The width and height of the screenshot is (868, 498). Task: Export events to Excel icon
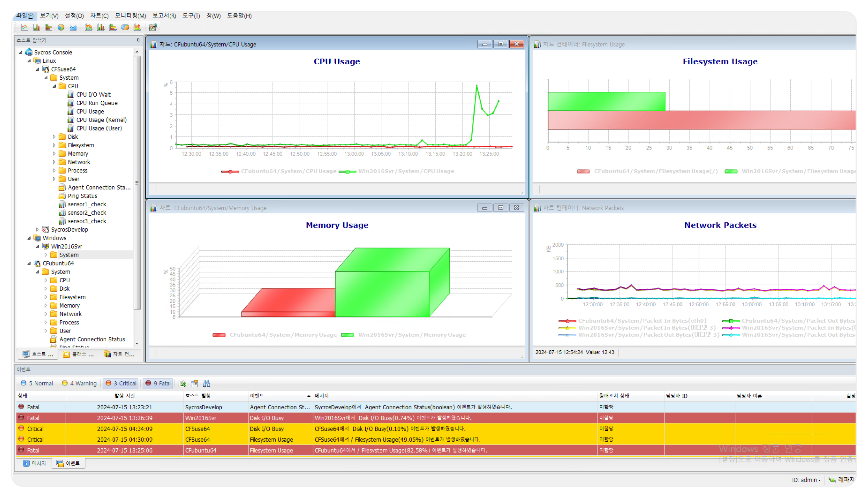click(x=182, y=383)
